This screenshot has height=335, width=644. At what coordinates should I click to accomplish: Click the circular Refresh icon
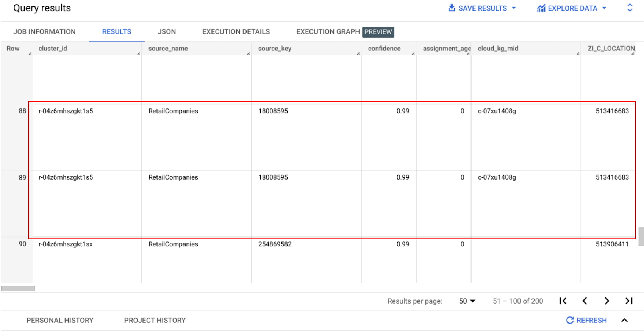570,320
